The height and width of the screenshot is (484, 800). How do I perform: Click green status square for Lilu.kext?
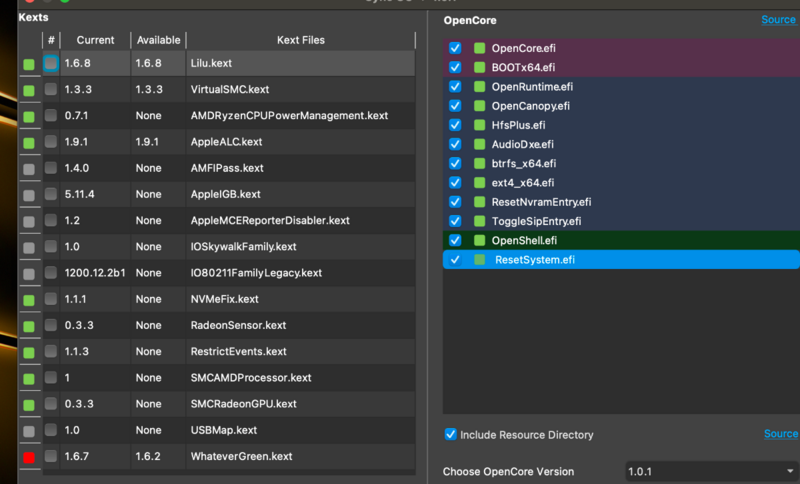pyautogui.click(x=29, y=64)
